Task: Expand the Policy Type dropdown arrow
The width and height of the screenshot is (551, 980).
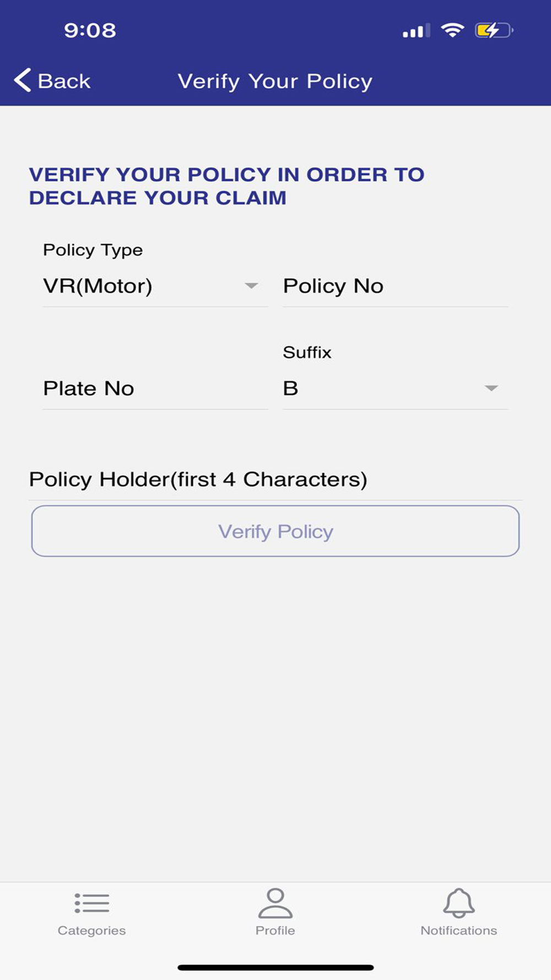Action: click(251, 286)
